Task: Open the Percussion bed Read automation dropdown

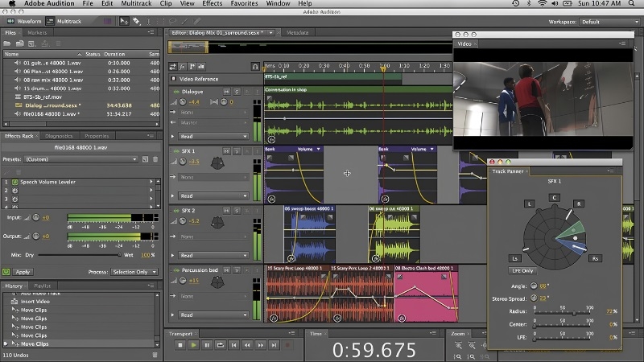Action: coord(213,315)
